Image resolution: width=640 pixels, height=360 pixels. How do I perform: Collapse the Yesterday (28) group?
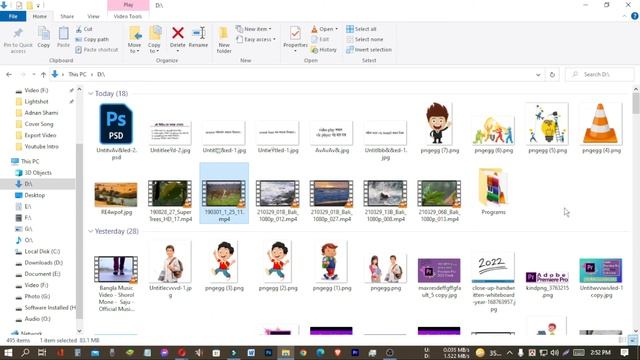(x=91, y=231)
